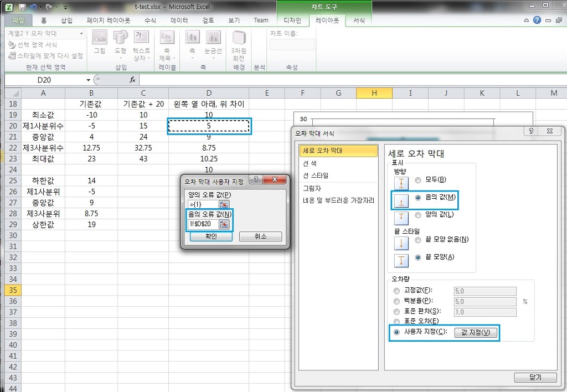This screenshot has width=567, height=392.
Task: Click range selector icon beside 음의 오류 값
Action: [224, 224]
